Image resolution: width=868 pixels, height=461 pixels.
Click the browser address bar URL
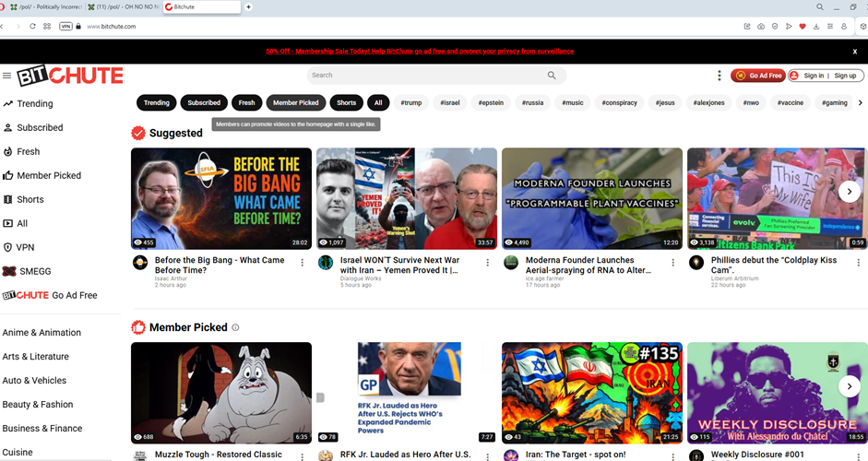point(112,26)
